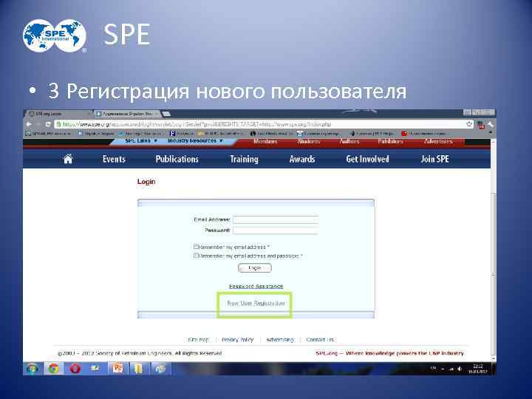
Task: Click the New User Registration link
Action: 256,303
